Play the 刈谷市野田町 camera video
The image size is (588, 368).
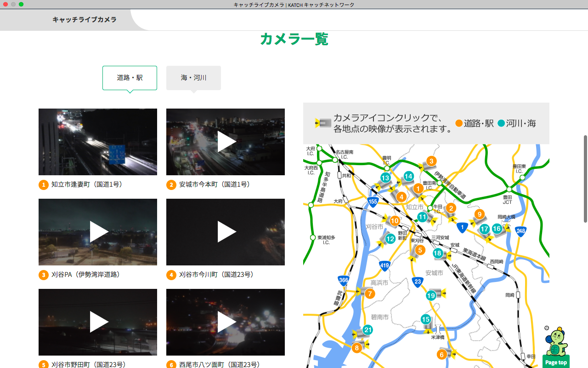pyautogui.click(x=98, y=322)
